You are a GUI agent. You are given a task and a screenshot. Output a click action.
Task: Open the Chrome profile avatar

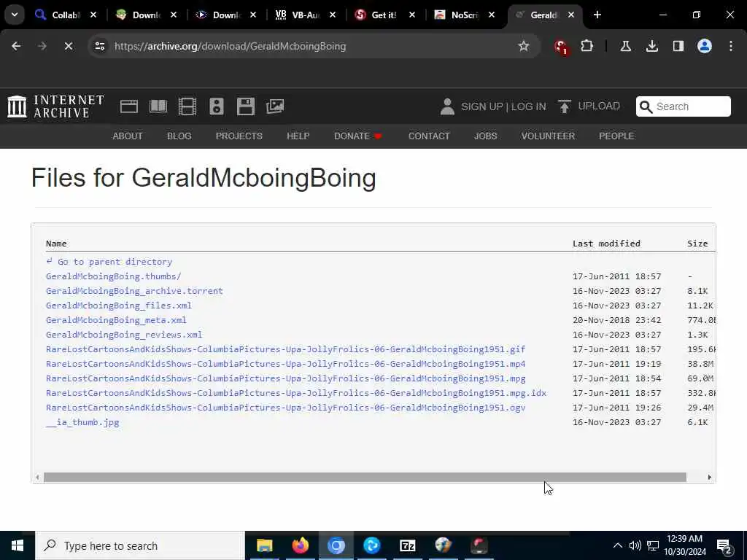(x=704, y=46)
